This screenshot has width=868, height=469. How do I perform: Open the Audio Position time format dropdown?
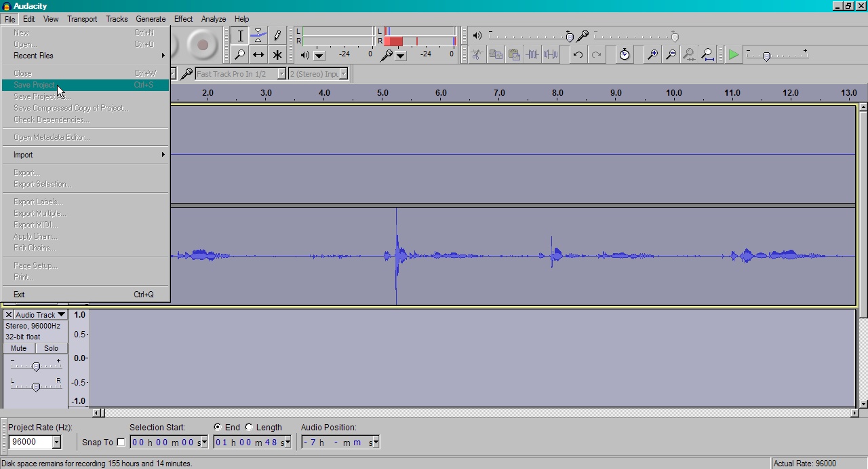pyautogui.click(x=376, y=443)
